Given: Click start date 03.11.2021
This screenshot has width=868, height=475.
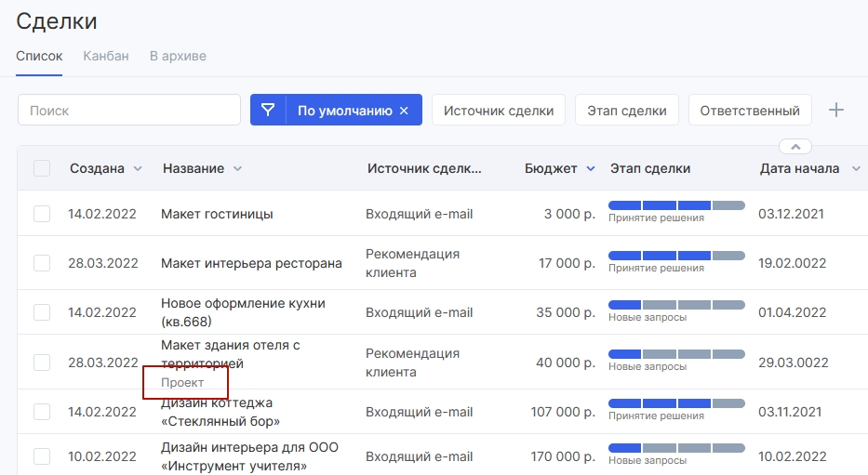Looking at the screenshot, I should tap(790, 412).
